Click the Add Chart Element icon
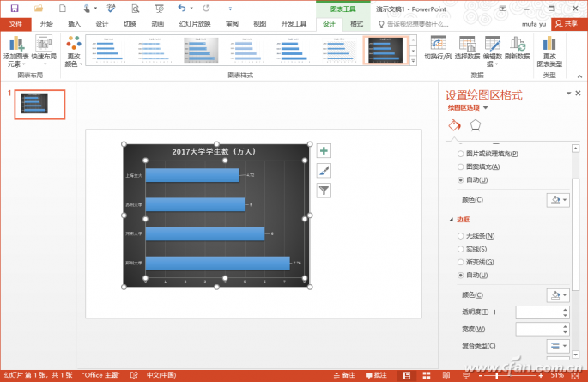This screenshot has height=382, width=588. [x=16, y=44]
